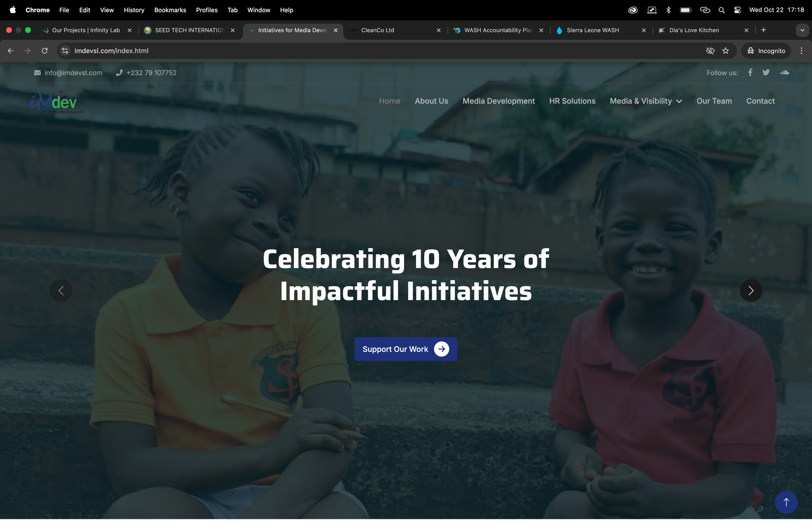
Task: Click the Support Our Work button
Action: pos(405,349)
